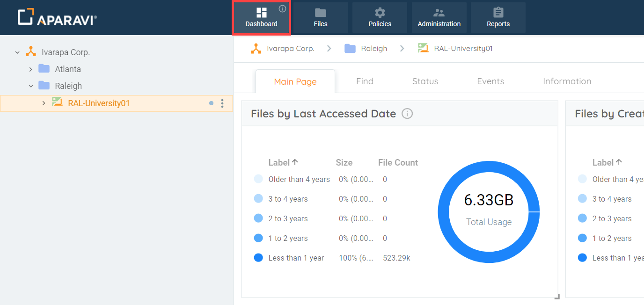The width and height of the screenshot is (644, 305).
Task: Open the Reports section
Action: click(498, 18)
